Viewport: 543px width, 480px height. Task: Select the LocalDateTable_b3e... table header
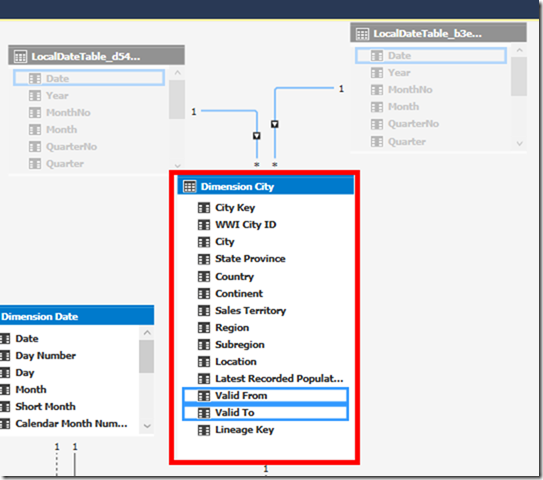pyautogui.click(x=438, y=33)
